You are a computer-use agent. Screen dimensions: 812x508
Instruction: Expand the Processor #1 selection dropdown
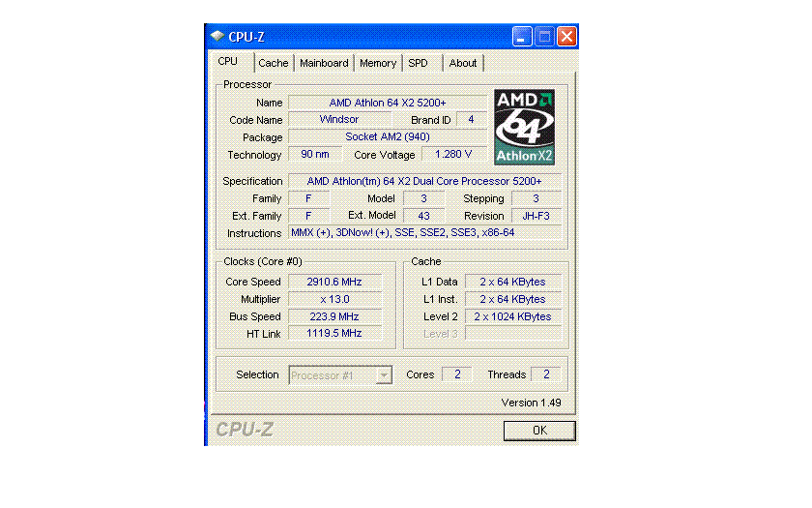[384, 374]
